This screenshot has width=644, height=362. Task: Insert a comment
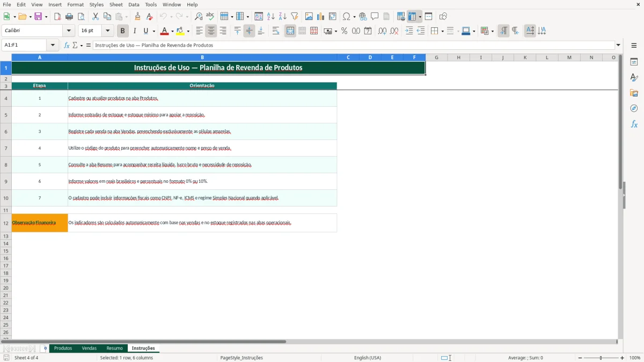point(375,17)
